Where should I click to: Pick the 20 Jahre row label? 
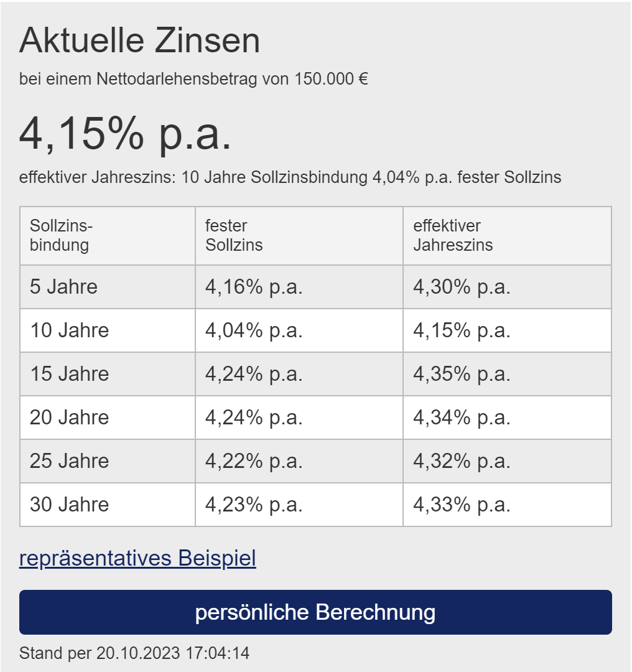tap(69, 418)
